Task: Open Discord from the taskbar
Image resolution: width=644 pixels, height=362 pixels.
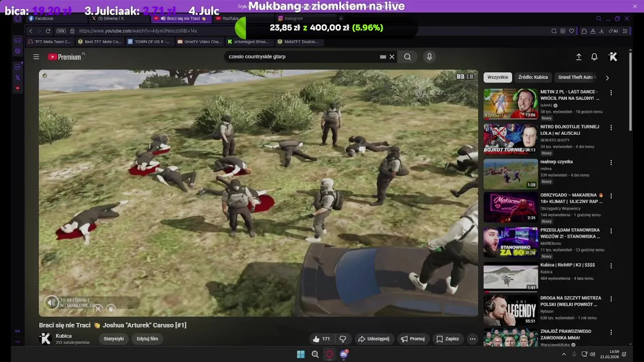Action: pyautogui.click(x=344, y=354)
